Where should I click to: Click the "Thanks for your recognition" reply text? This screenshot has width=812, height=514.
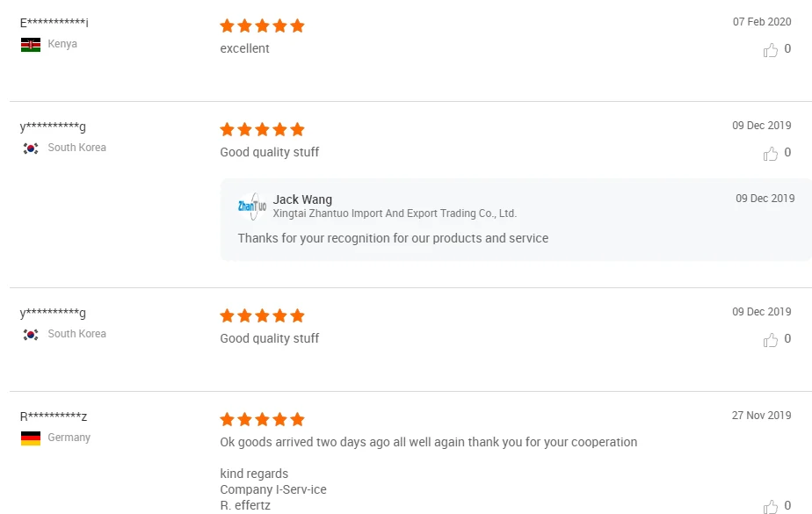(x=393, y=238)
